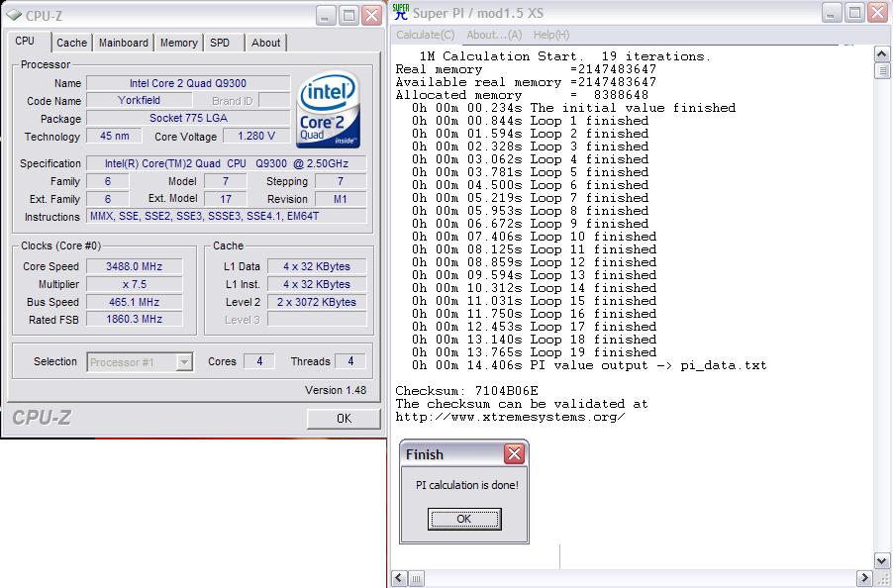Viewport: 893px width, 588px height.
Task: Click the Rated FSB value 1860.3 MHz
Action: 135,320
